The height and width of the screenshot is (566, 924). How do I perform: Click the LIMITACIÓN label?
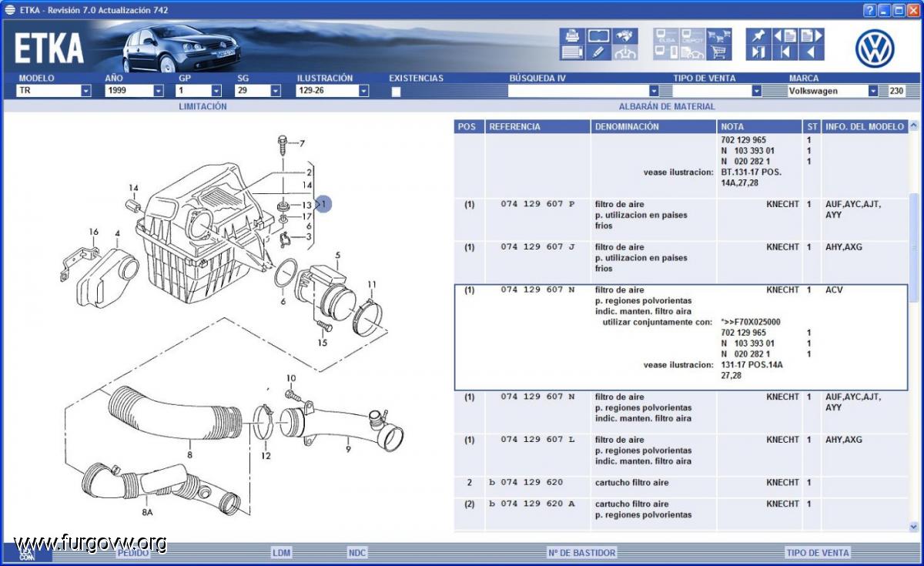[203, 107]
